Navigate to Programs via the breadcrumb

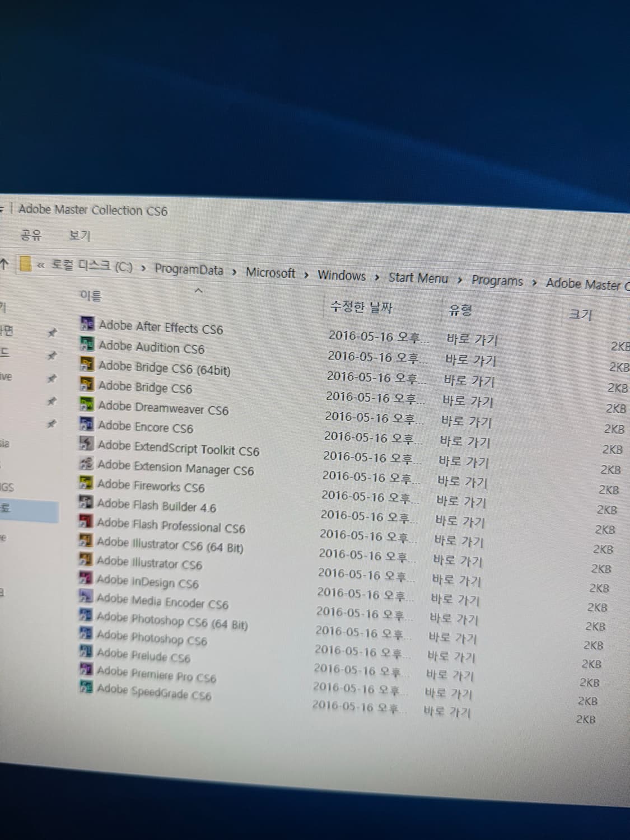(x=497, y=281)
